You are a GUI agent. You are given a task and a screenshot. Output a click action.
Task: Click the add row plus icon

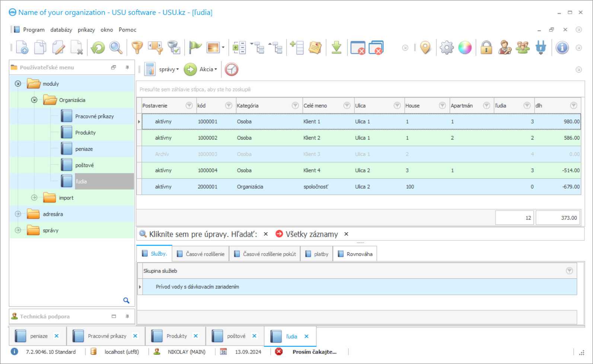[297, 48]
